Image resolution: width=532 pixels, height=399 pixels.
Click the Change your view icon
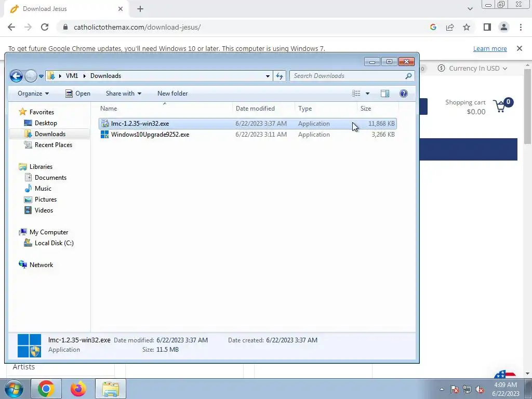click(x=356, y=94)
